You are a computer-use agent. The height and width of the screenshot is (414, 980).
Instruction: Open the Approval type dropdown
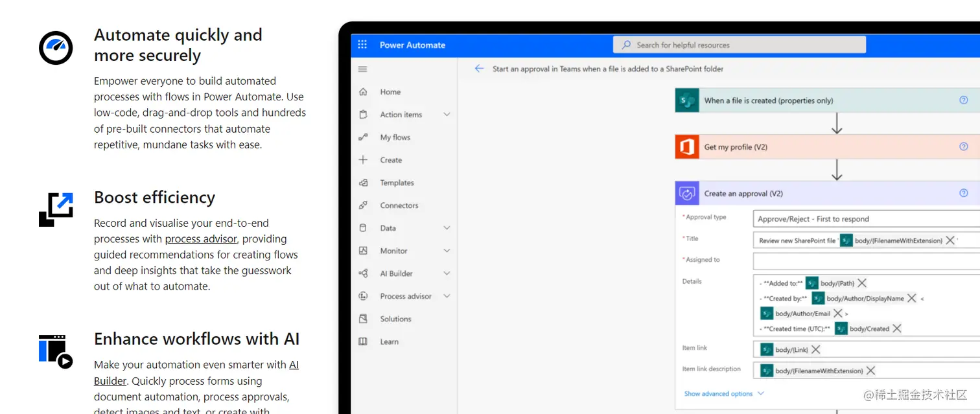(867, 219)
